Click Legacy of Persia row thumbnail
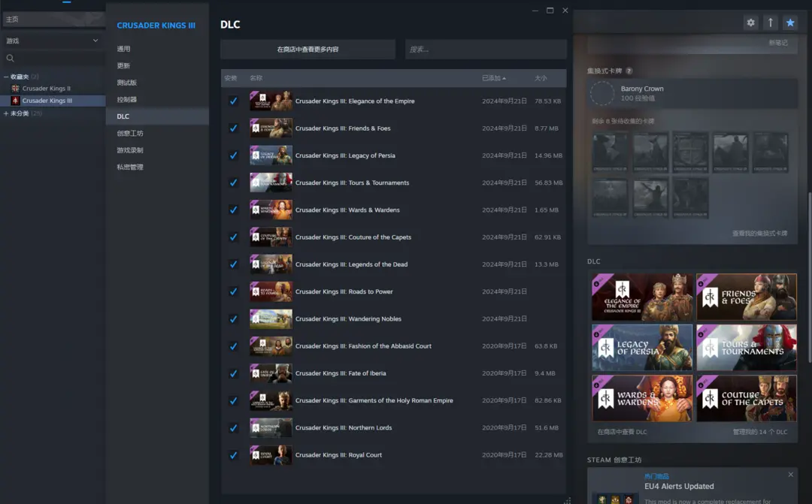The image size is (812, 504). pyautogui.click(x=271, y=155)
